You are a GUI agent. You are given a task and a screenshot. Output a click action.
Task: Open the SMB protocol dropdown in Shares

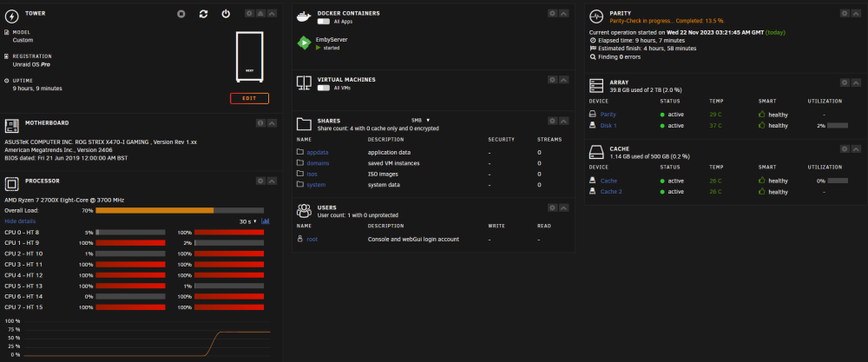click(421, 120)
